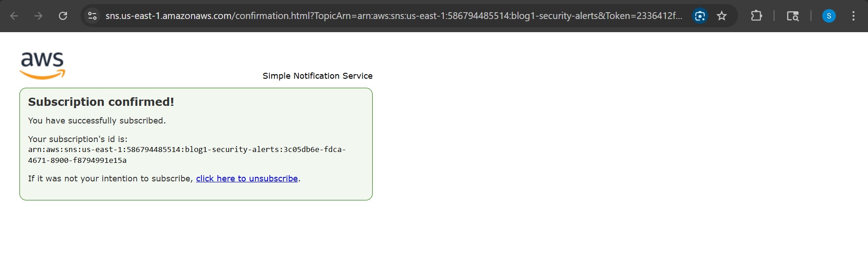
Task: Click the green confirmation message box
Action: (x=196, y=144)
